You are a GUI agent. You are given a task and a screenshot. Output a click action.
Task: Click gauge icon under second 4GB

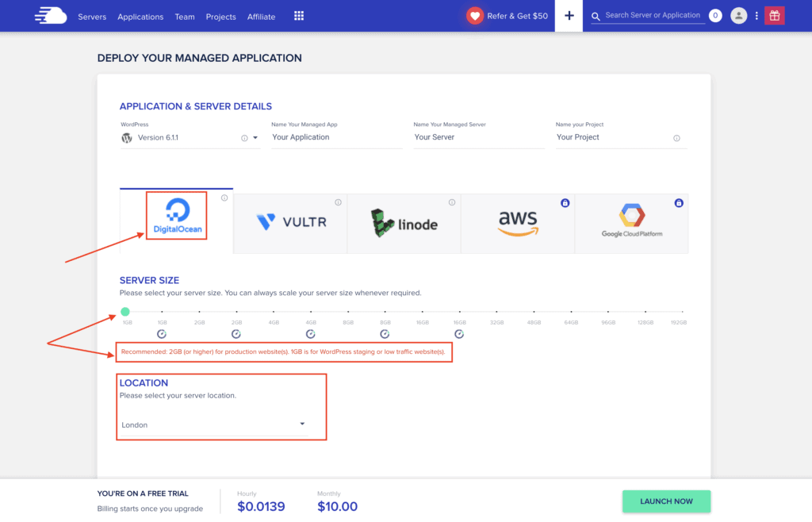point(310,334)
